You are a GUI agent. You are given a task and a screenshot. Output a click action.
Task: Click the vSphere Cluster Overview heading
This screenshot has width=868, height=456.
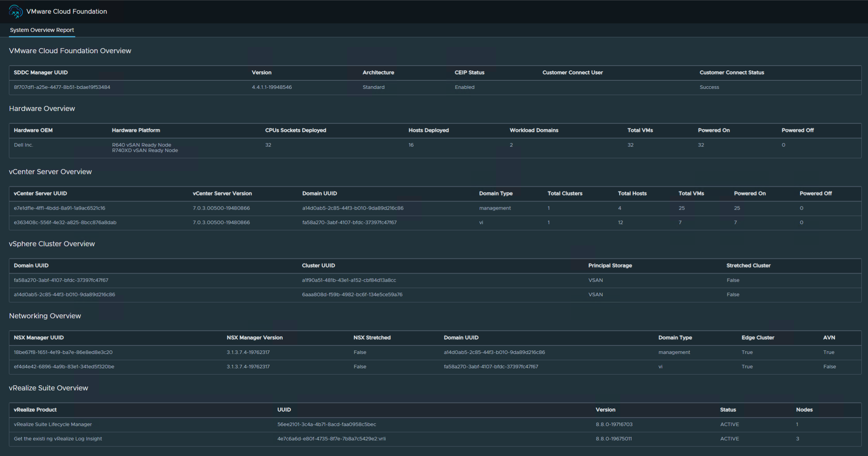point(52,244)
